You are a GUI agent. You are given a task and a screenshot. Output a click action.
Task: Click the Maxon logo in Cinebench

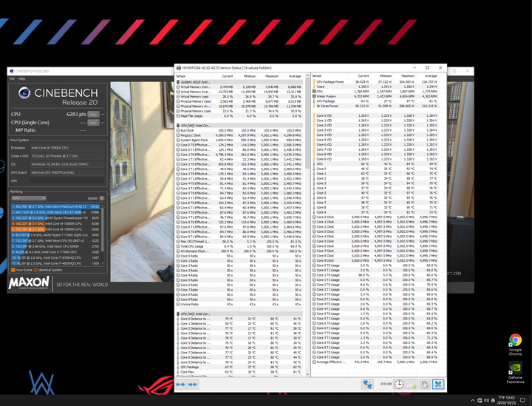tap(29, 282)
